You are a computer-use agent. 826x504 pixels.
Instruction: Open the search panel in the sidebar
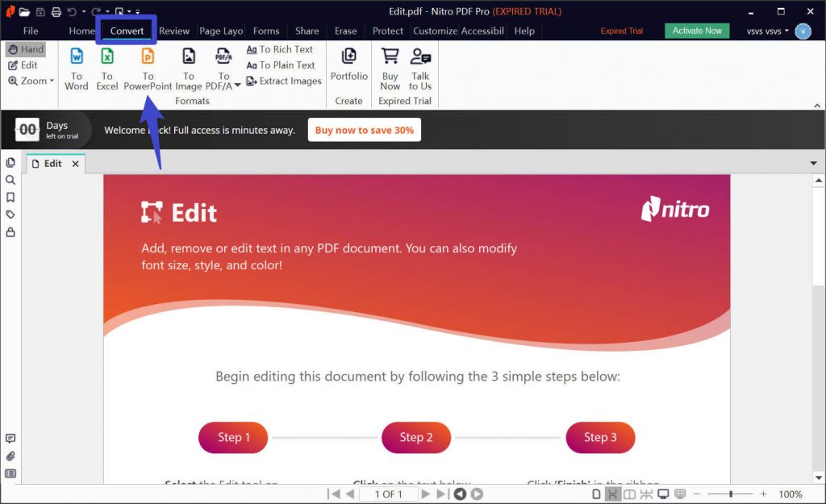pyautogui.click(x=10, y=179)
